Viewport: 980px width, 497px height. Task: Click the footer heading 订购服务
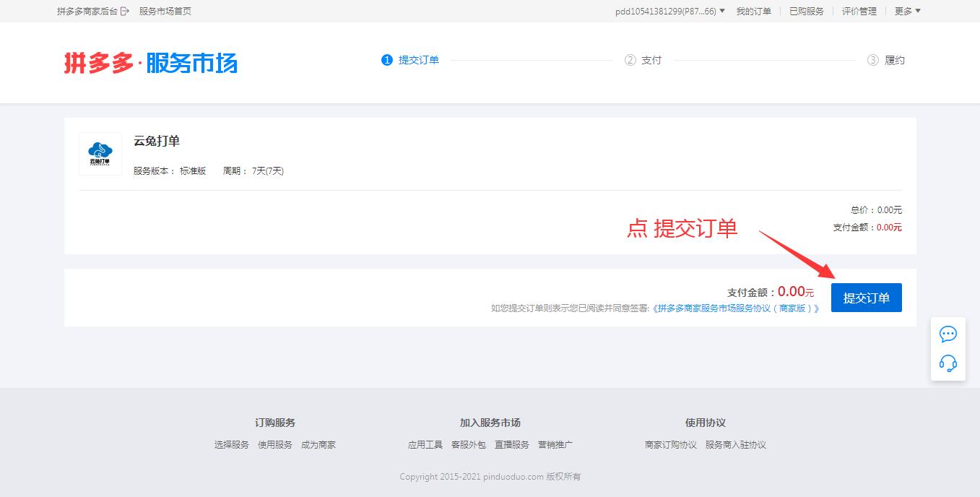(275, 423)
